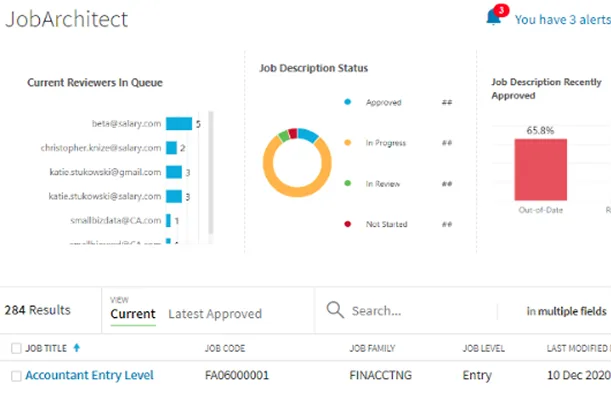Click the red Not Started legend dot
612x397 pixels.
347,224
